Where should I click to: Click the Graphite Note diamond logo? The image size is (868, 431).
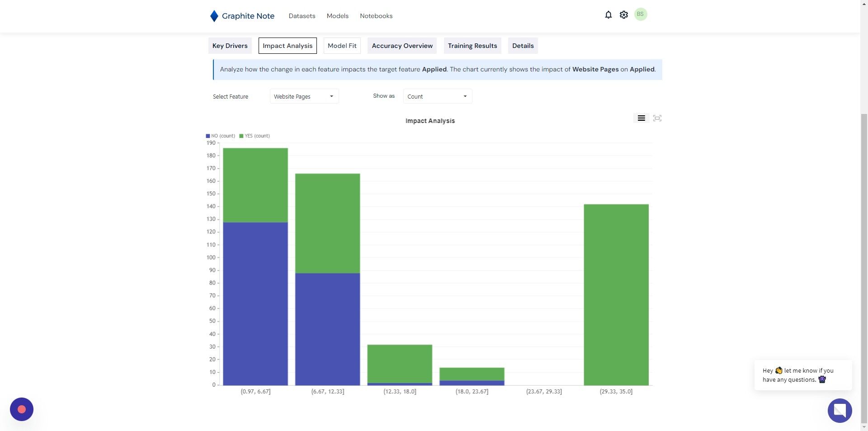(x=214, y=16)
